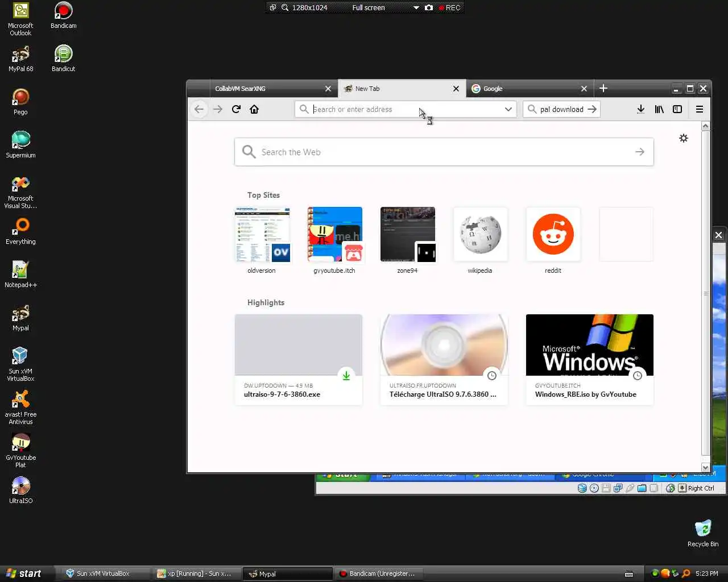Click VirtualBox network adapters status icon
Screen dimensions: 728x582
[x=618, y=488]
